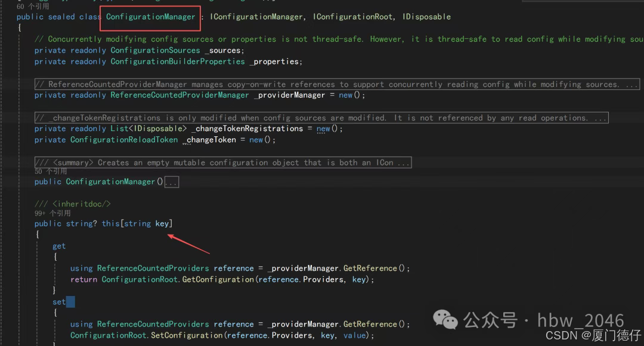This screenshot has width=644, height=346.
Task: Expand the collapsed constructor body ellipsis box
Action: point(172,182)
